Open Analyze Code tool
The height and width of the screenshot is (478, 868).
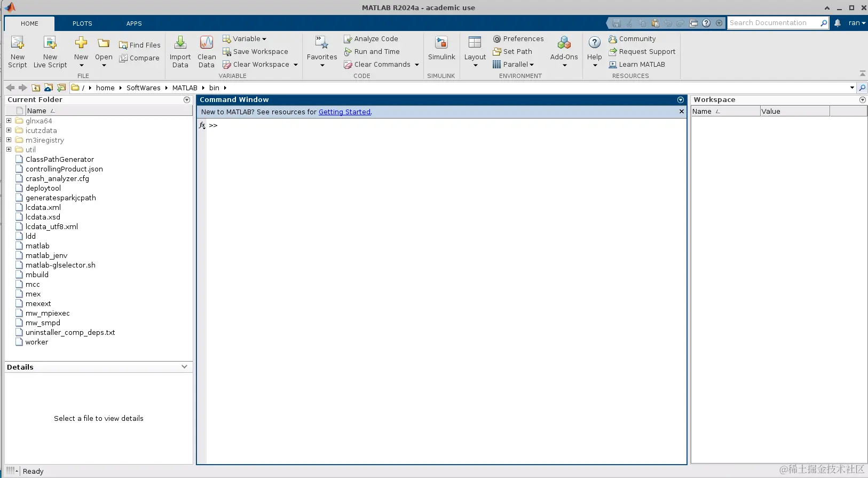pos(371,38)
